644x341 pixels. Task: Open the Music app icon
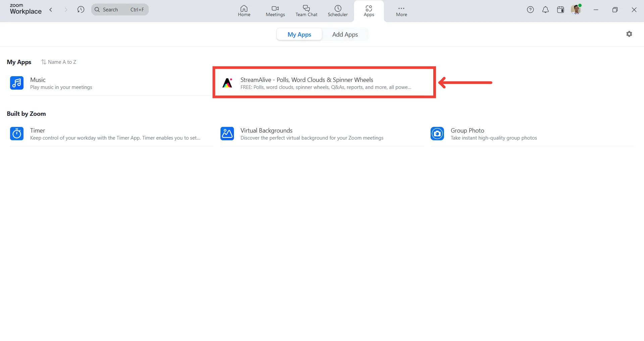17,83
